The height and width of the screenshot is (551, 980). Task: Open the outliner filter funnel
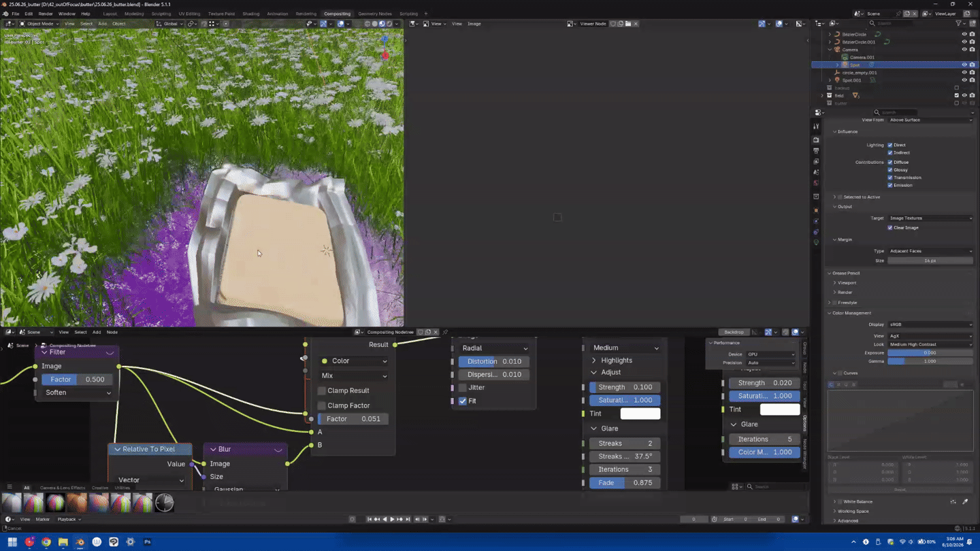click(959, 24)
